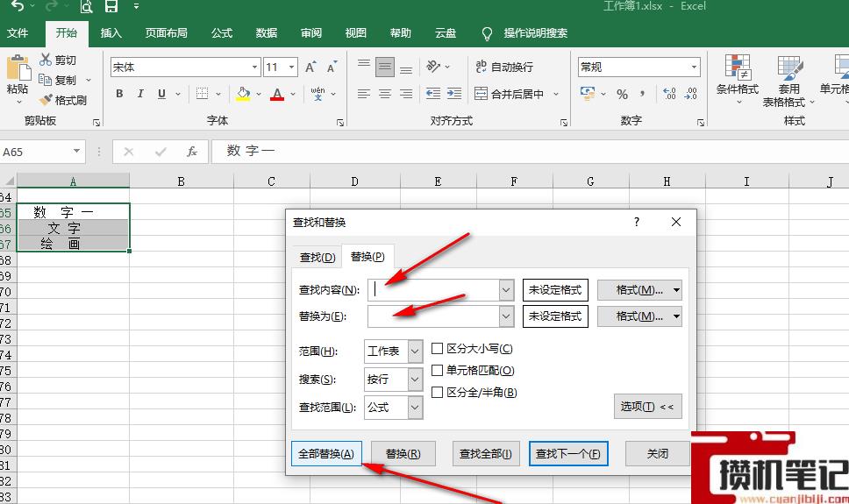Open the 数据 ribbon tab
Viewport: 849px width, 504px height.
[267, 33]
